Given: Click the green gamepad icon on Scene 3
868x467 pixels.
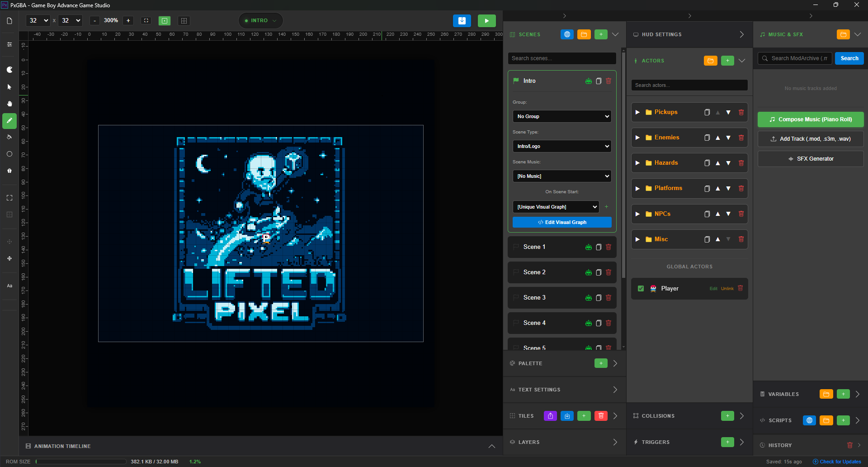Looking at the screenshot, I should (x=589, y=298).
